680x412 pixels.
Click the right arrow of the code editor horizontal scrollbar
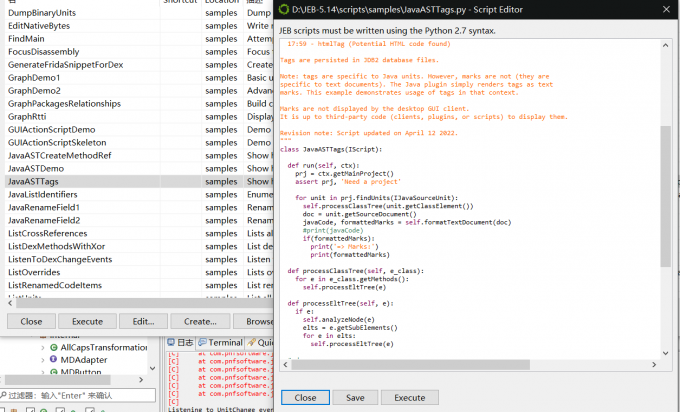pos(654,365)
